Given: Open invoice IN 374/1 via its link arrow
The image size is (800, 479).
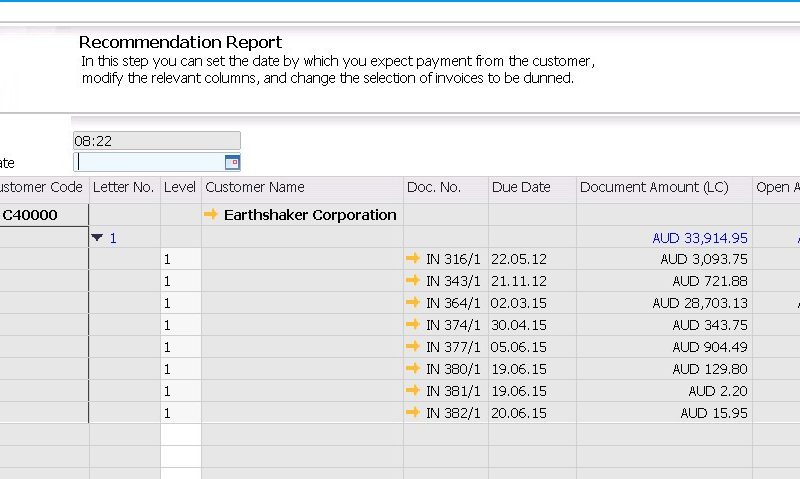Looking at the screenshot, I should click(413, 324).
